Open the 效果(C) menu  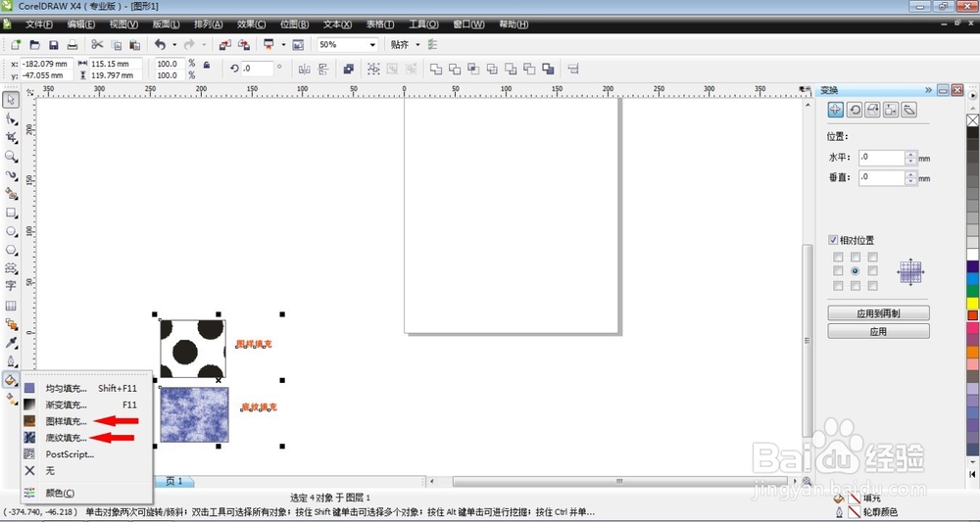[x=251, y=24]
